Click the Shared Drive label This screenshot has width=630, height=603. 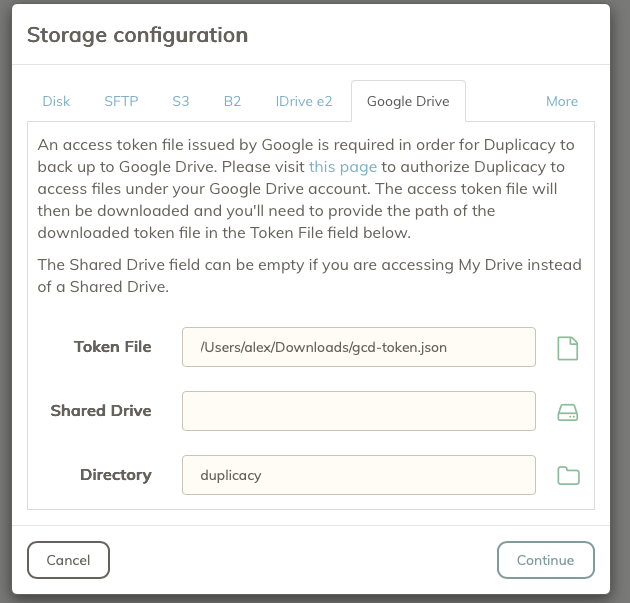101,411
